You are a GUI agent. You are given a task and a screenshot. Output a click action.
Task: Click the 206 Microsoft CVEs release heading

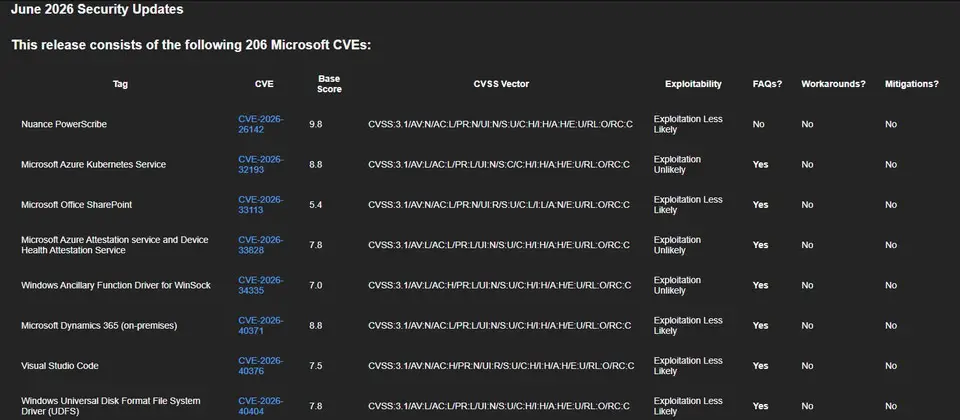[x=192, y=45]
